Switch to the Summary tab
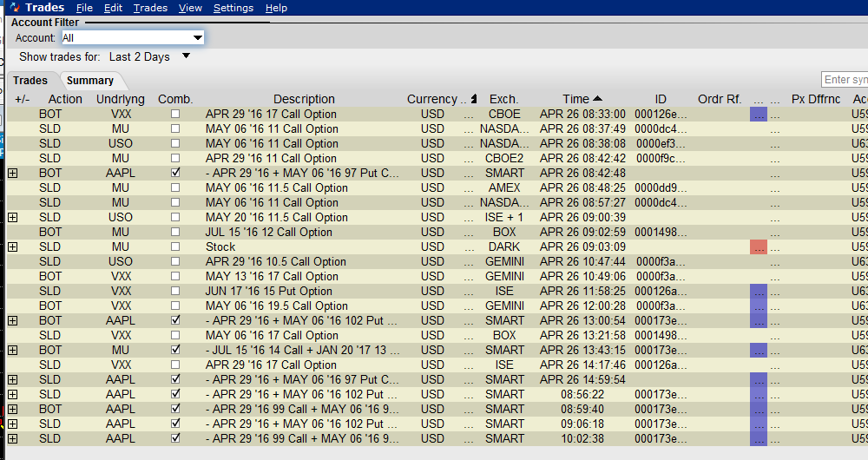 point(89,81)
